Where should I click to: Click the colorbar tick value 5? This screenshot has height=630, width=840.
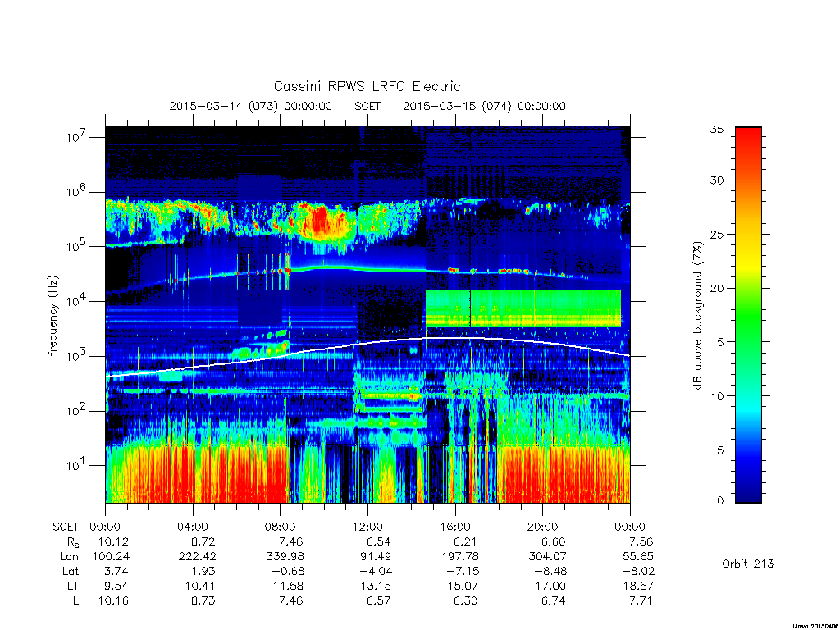720,450
